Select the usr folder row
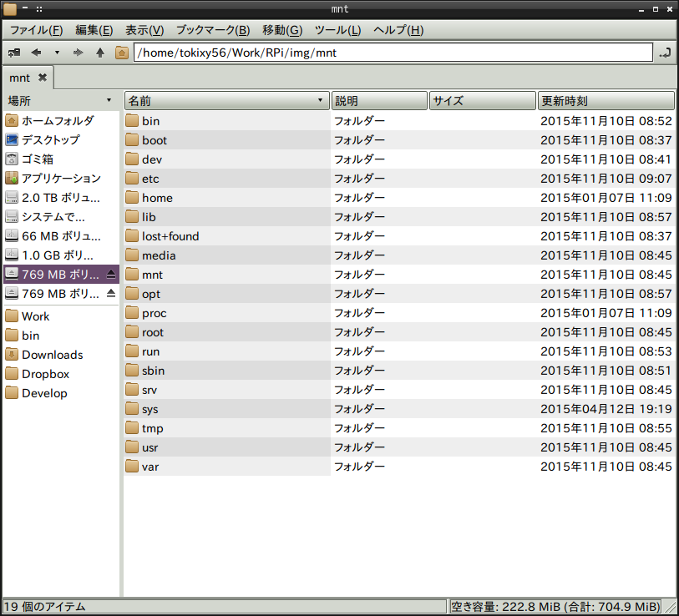679x616 pixels. click(399, 447)
